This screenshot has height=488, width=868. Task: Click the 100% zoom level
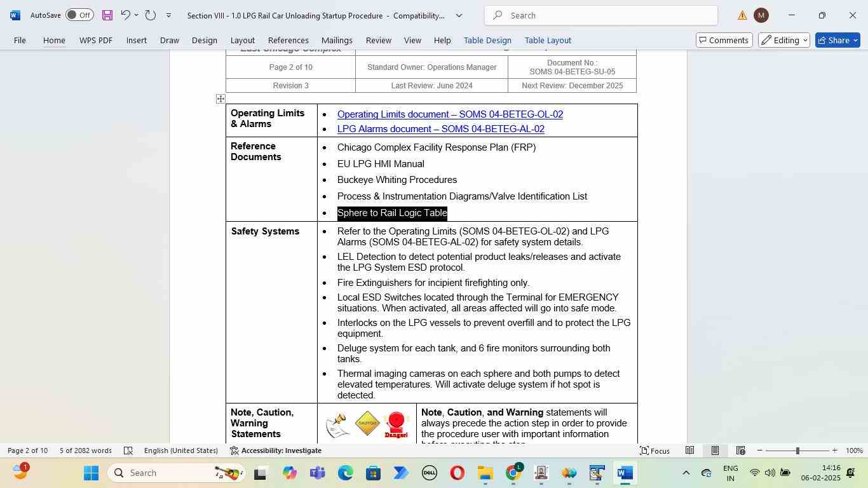tap(854, 451)
